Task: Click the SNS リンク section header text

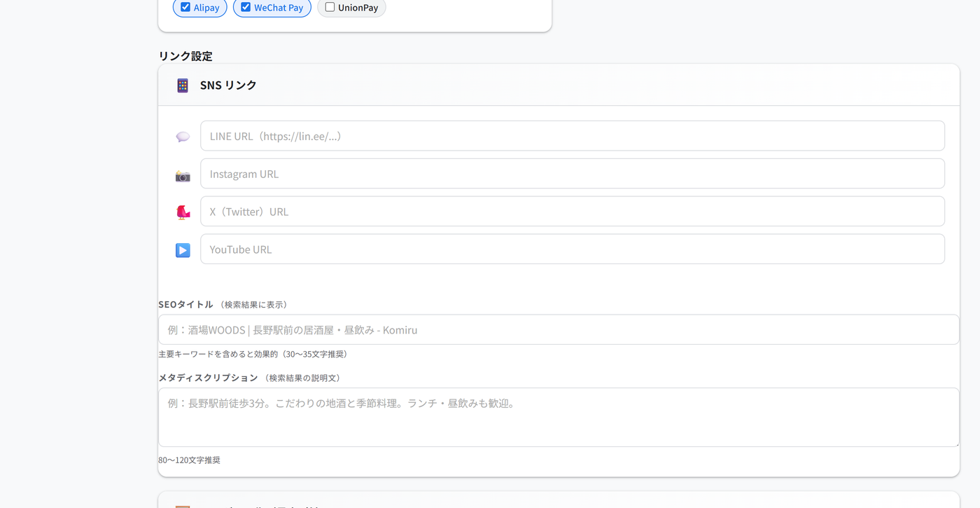Action: click(x=228, y=85)
